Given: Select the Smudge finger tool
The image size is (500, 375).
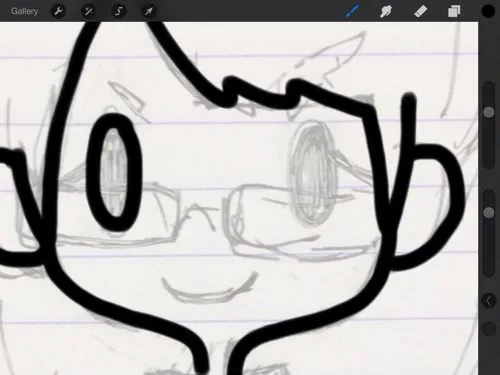Looking at the screenshot, I should [x=386, y=11].
